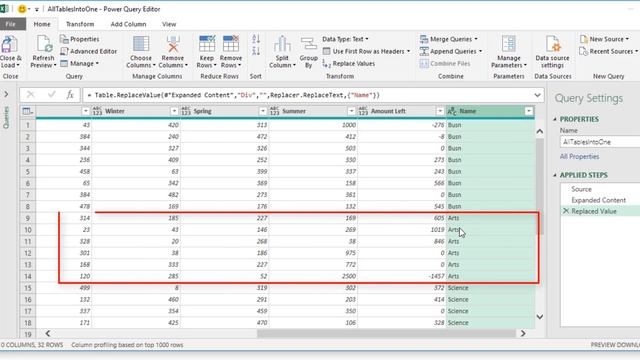The image size is (640, 360).
Task: Switch to the Home tab
Action: coord(42,24)
